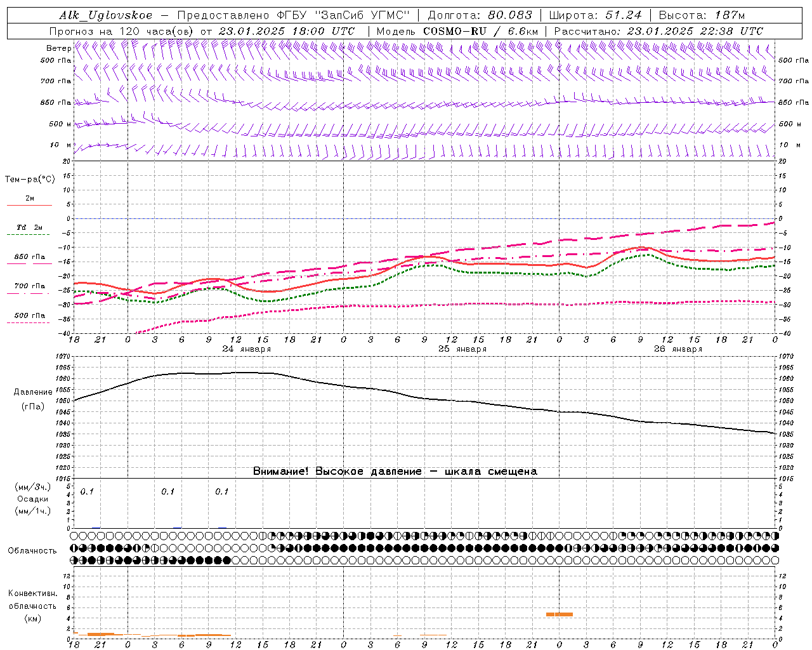Image resolution: width=812 pixels, height=650 pixels.
Task: Click the 1015 tick on the left pressure axis
Action: (63, 479)
